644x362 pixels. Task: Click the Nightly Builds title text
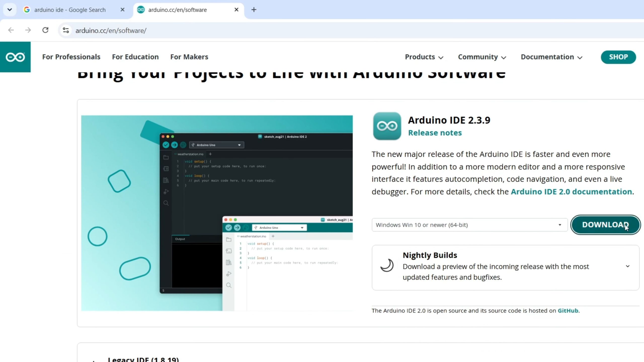point(430,255)
